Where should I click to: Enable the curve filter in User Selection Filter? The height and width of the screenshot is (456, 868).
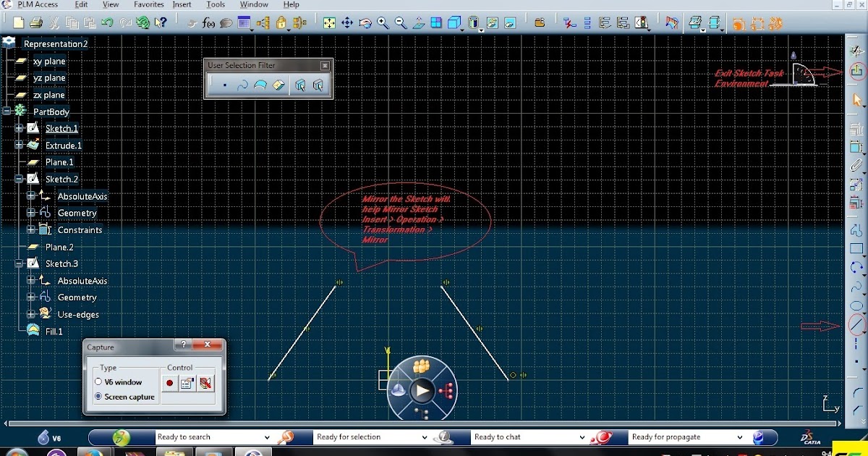coord(242,85)
